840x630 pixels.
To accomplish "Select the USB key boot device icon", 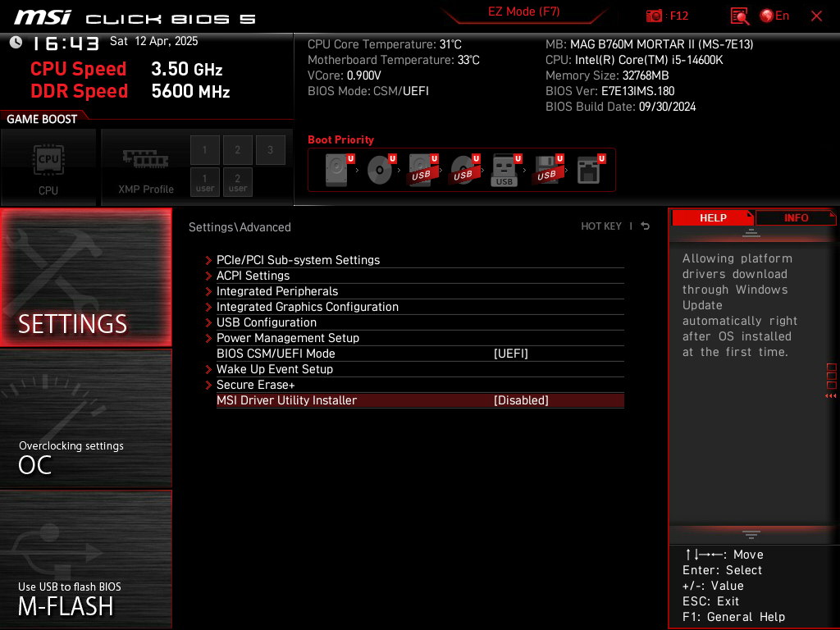I will pos(506,170).
